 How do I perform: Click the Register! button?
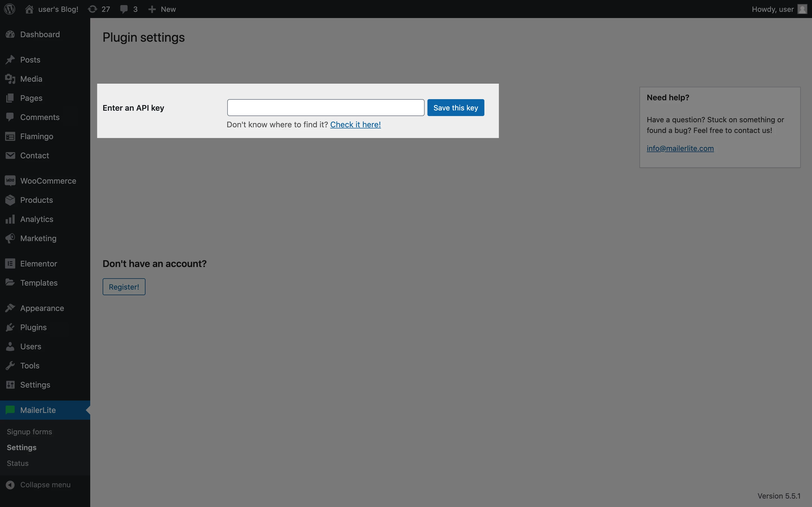pyautogui.click(x=124, y=287)
